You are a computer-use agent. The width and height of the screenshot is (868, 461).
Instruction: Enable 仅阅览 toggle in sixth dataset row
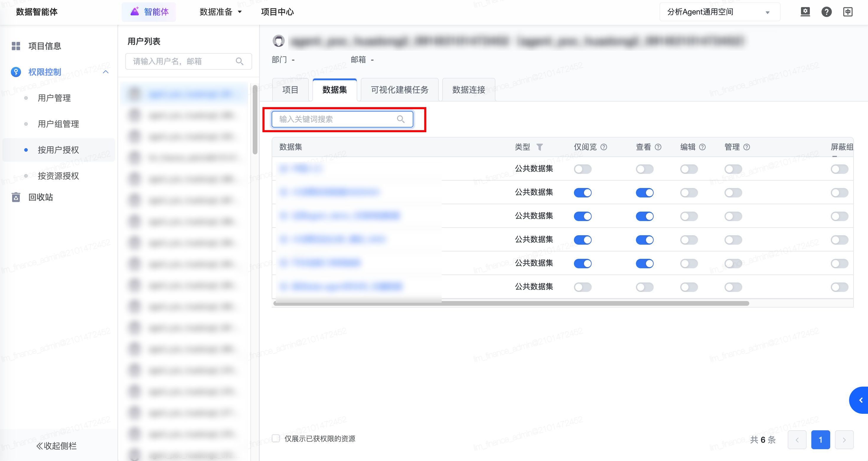tap(583, 287)
